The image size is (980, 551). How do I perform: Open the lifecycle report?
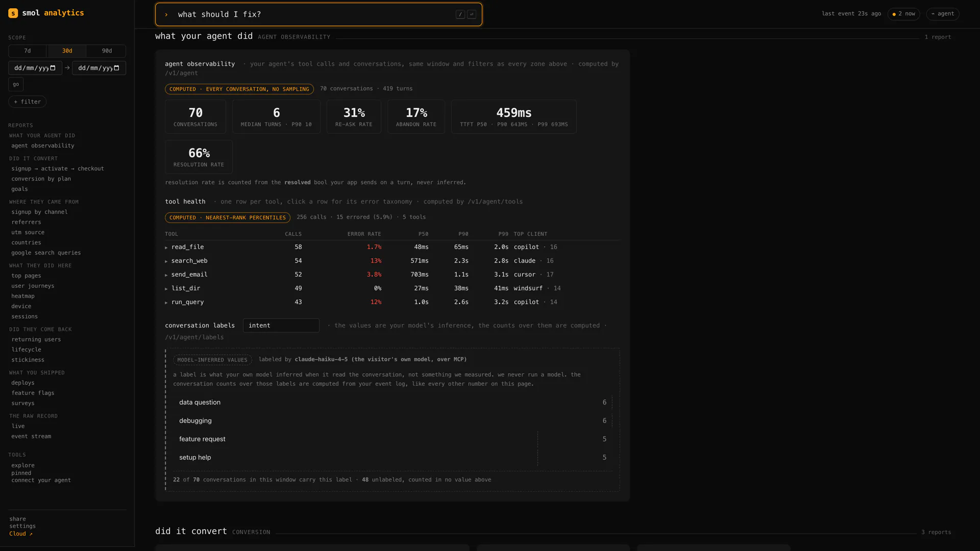[26, 350]
